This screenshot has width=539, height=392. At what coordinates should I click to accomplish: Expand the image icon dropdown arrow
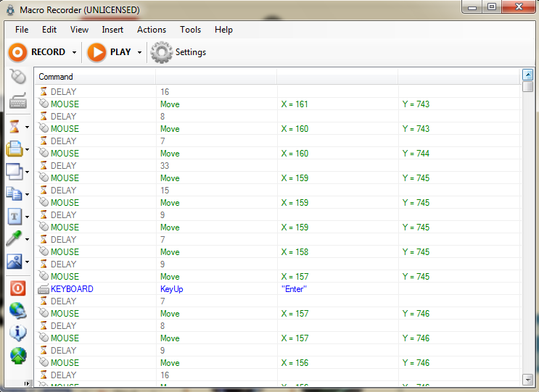pos(27,262)
